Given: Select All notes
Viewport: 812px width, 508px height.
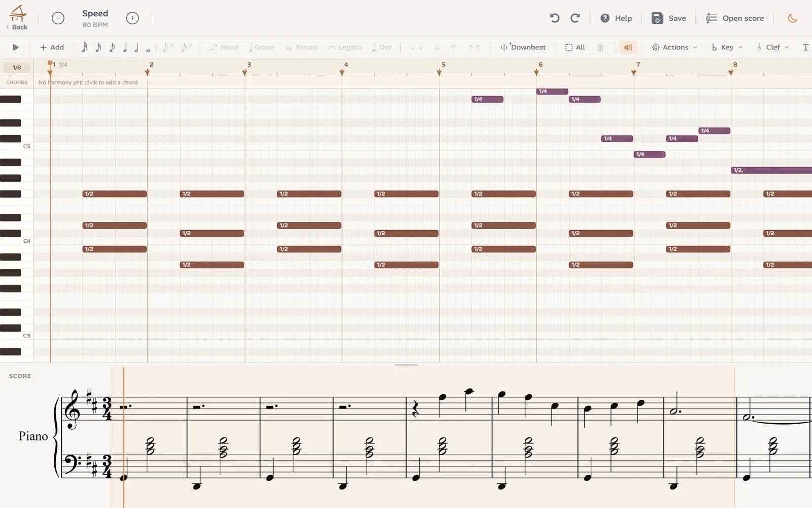Looking at the screenshot, I should coord(575,47).
